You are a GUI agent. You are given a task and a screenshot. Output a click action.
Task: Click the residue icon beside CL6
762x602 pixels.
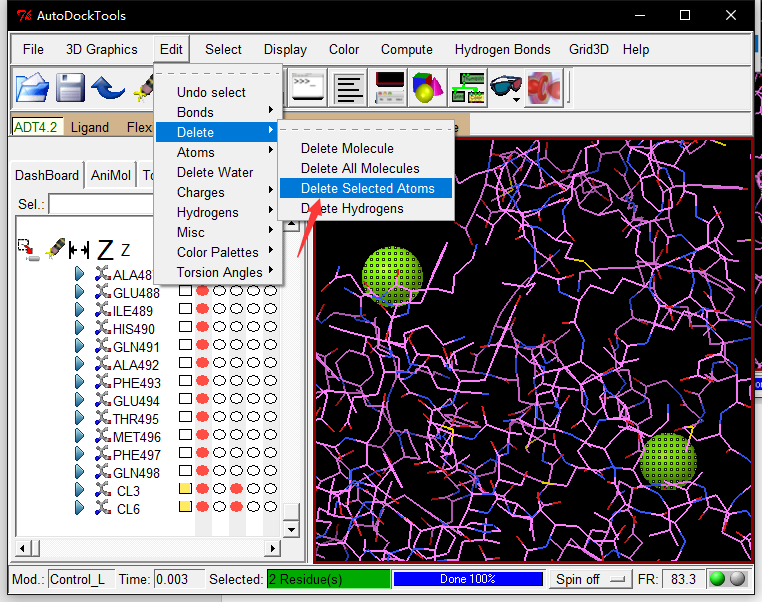(103, 507)
